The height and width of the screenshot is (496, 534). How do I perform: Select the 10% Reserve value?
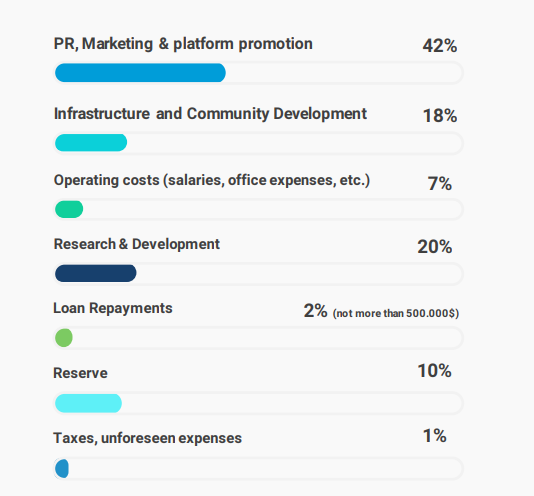pos(435,371)
